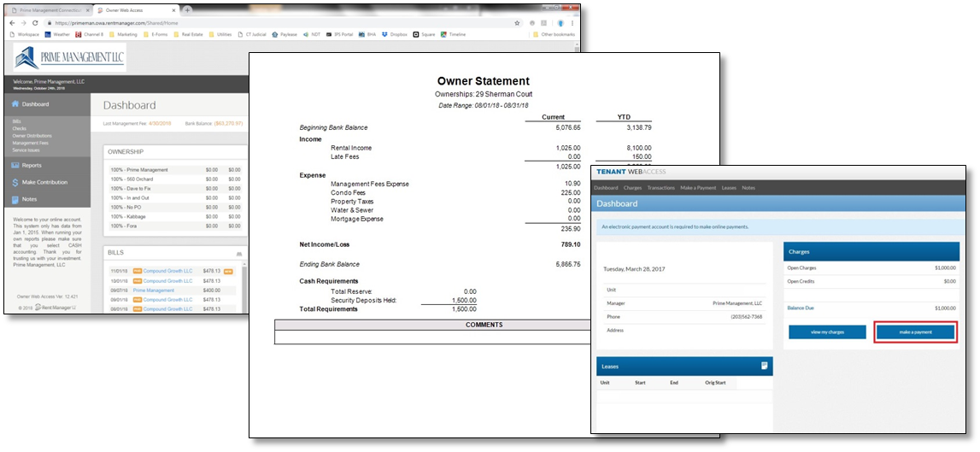Open the Prime Management bill link
The width and height of the screenshot is (980, 452).
[x=153, y=291]
